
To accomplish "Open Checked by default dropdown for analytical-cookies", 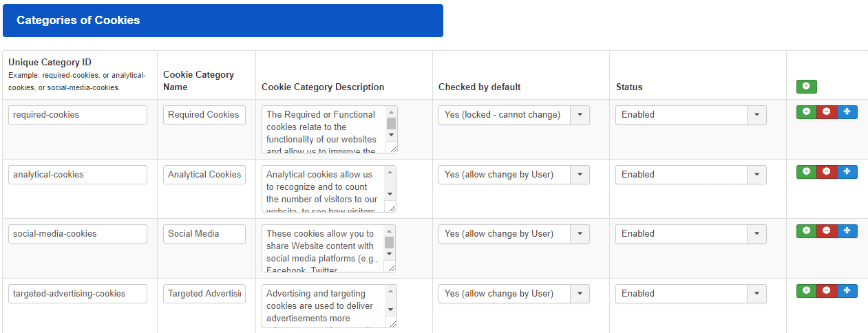I will (514, 175).
